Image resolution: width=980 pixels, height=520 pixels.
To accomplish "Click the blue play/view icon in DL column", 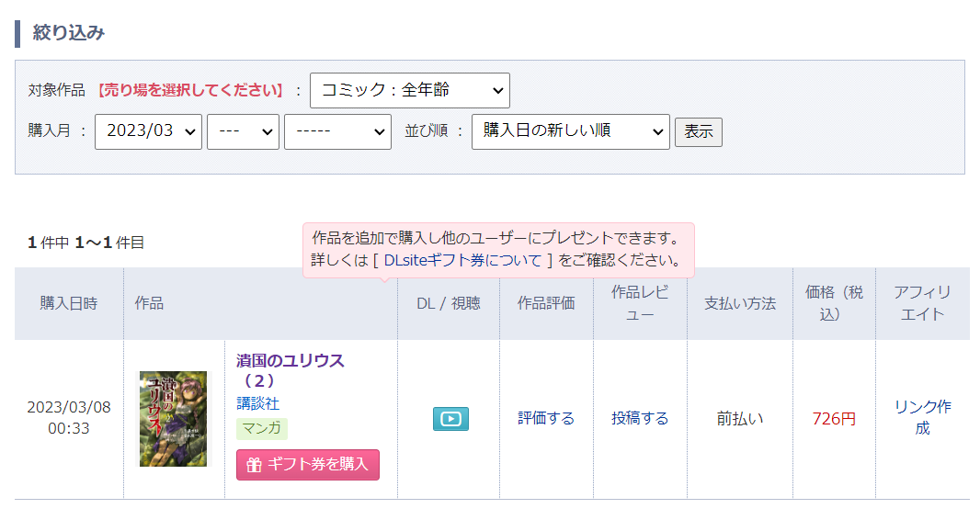I will [x=450, y=419].
